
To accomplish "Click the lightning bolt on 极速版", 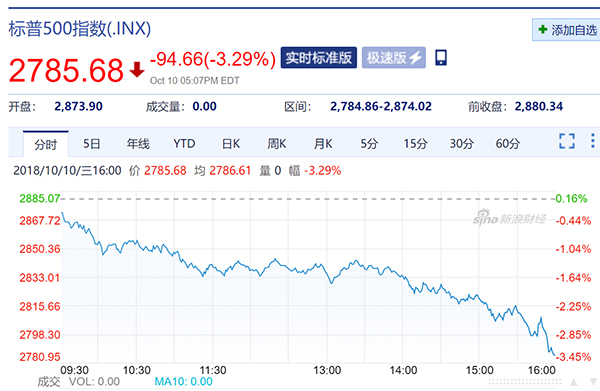I will (x=416, y=58).
